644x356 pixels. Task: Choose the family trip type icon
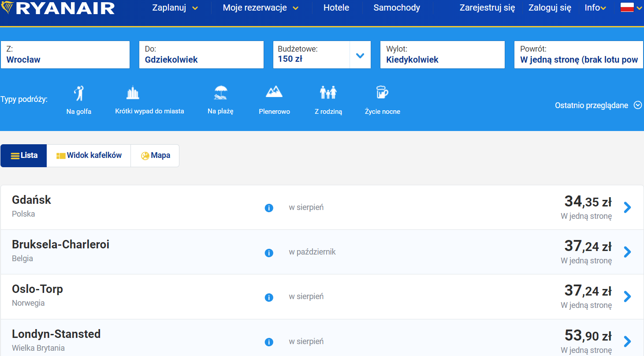[328, 93]
